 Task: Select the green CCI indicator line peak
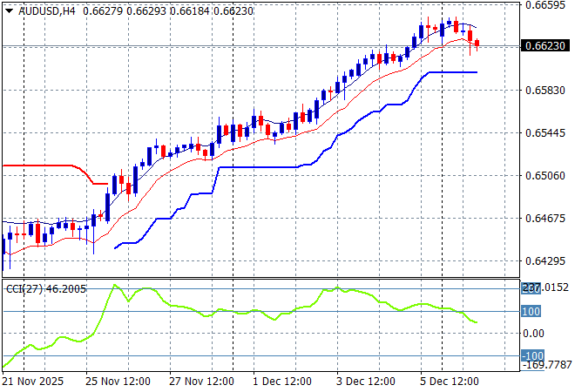pyautogui.click(x=113, y=285)
